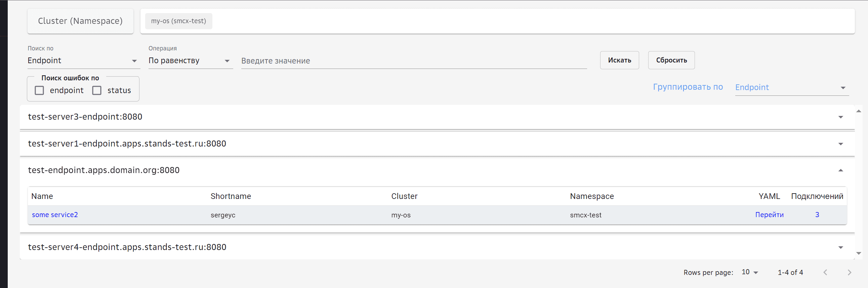Screen dimensions: 868x288
Task: Expand the test-server3-endpoint:8080 row
Action: (840, 117)
